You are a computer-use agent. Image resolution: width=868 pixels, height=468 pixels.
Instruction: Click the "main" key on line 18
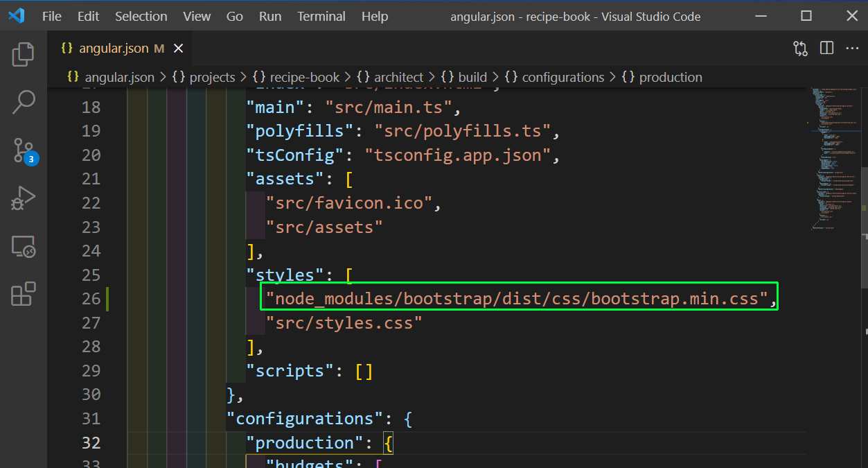click(x=274, y=107)
